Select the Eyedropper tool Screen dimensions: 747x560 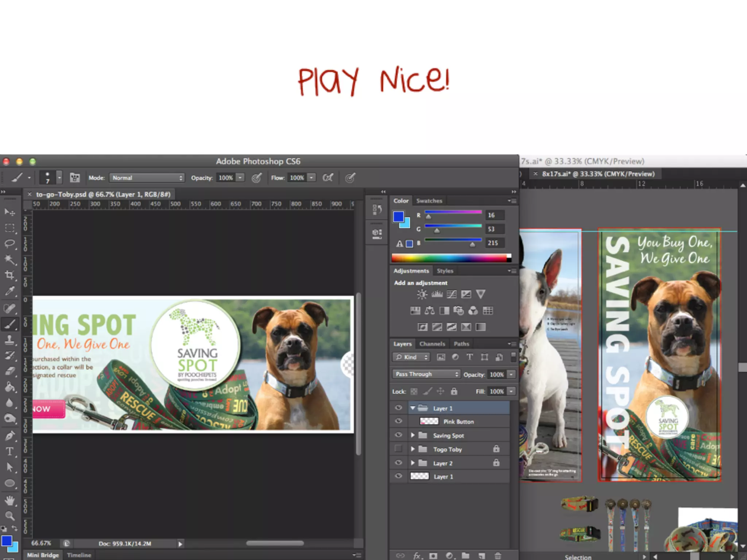(x=9, y=291)
